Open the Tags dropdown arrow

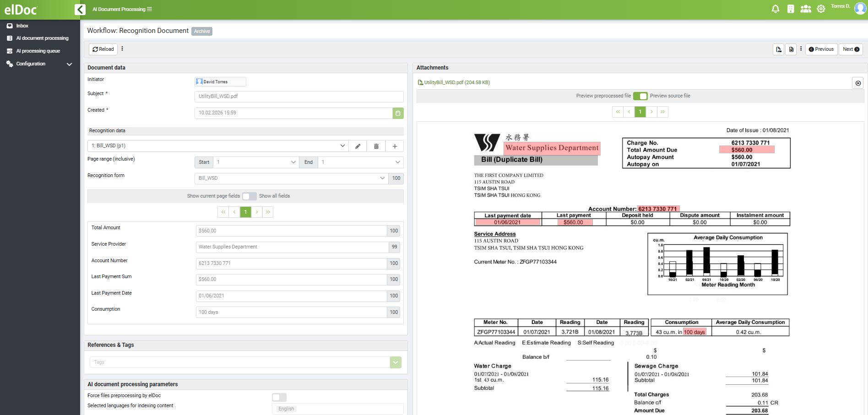point(396,362)
